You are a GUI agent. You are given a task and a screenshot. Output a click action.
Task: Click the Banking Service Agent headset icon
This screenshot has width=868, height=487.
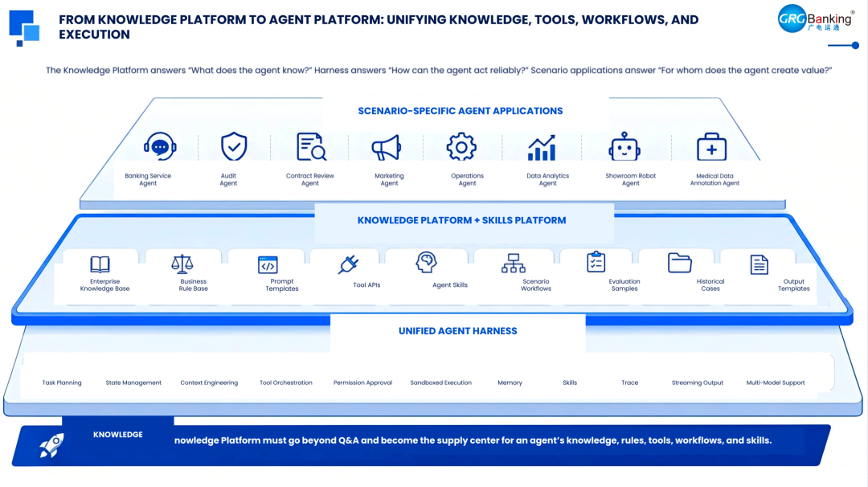(x=160, y=146)
